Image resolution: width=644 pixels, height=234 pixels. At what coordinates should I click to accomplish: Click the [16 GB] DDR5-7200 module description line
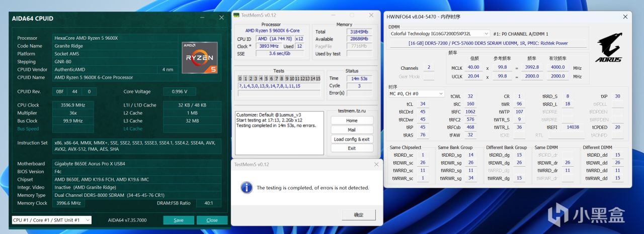[488, 43]
